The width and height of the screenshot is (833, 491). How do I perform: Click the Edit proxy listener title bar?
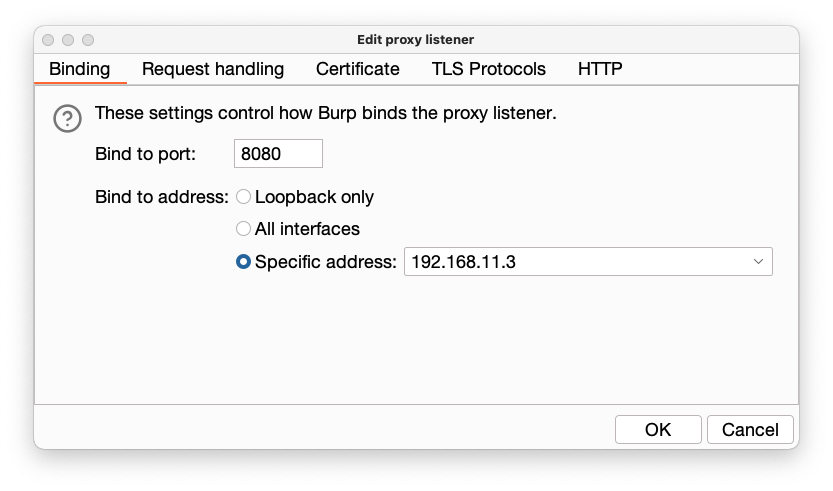point(416,40)
